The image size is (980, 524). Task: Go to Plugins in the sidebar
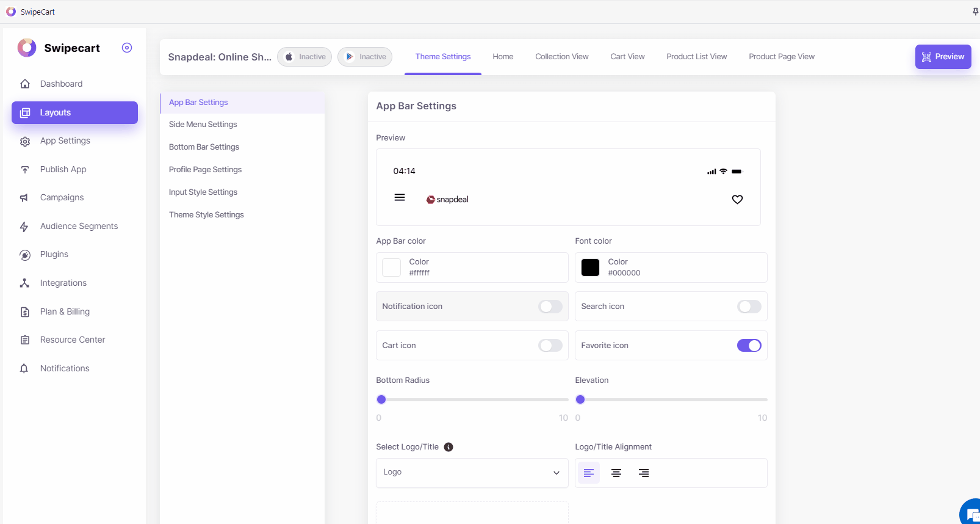(x=54, y=255)
